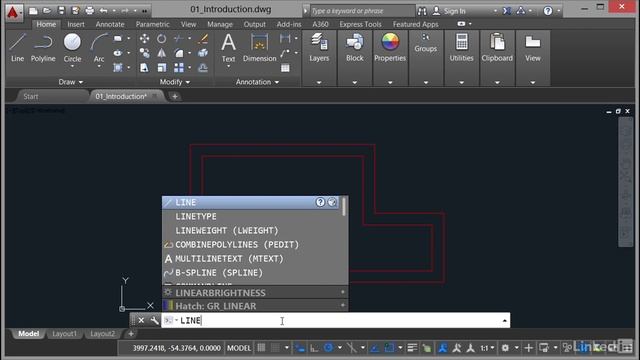Screen dimensions: 640x360
Task: Open the Block panel dropdown
Action: pyautogui.click(x=354, y=82)
